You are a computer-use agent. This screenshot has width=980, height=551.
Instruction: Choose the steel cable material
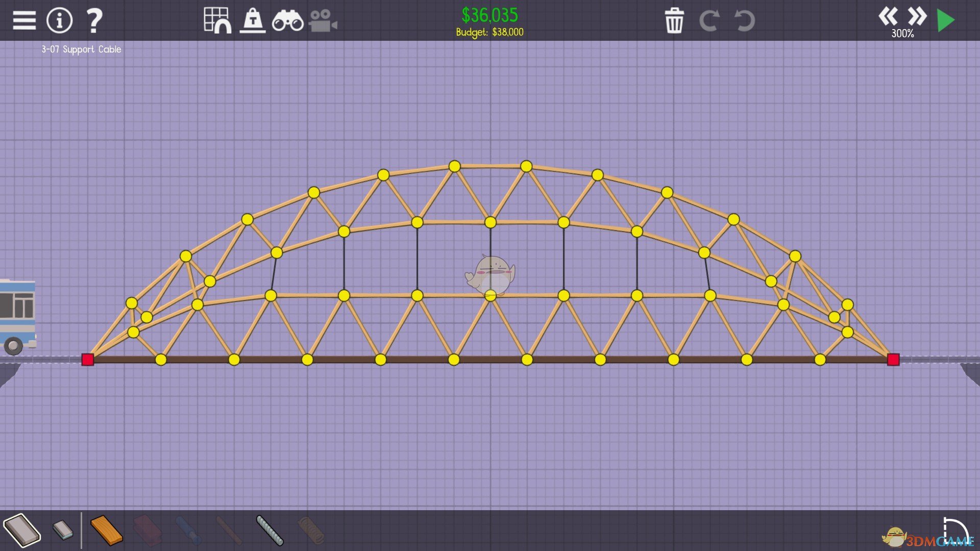269,531
